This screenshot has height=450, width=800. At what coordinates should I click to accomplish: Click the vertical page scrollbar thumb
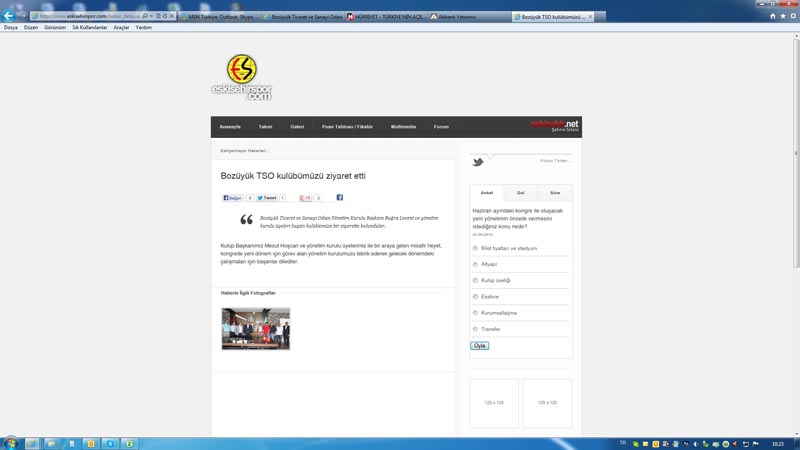pos(796,153)
